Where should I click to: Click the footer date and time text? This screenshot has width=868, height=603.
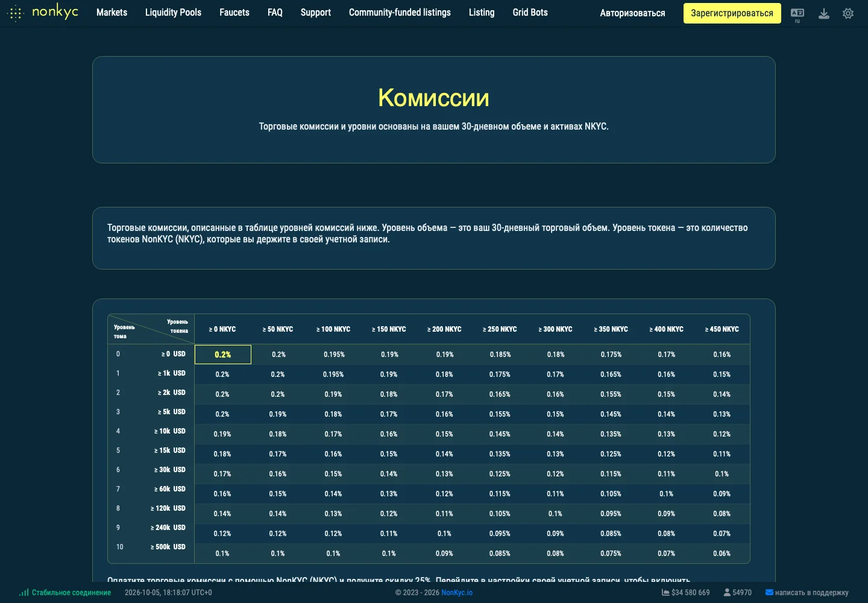(168, 592)
